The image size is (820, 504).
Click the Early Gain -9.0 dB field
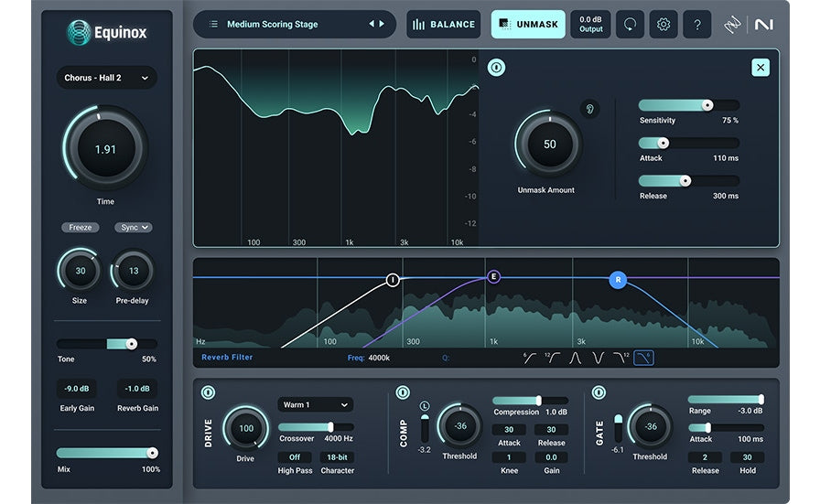pos(77,389)
